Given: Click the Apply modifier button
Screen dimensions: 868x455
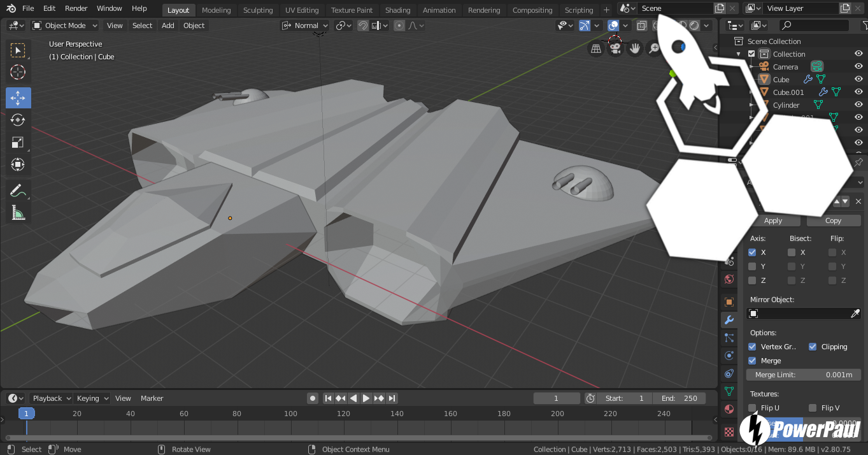Looking at the screenshot, I should click(x=773, y=220).
